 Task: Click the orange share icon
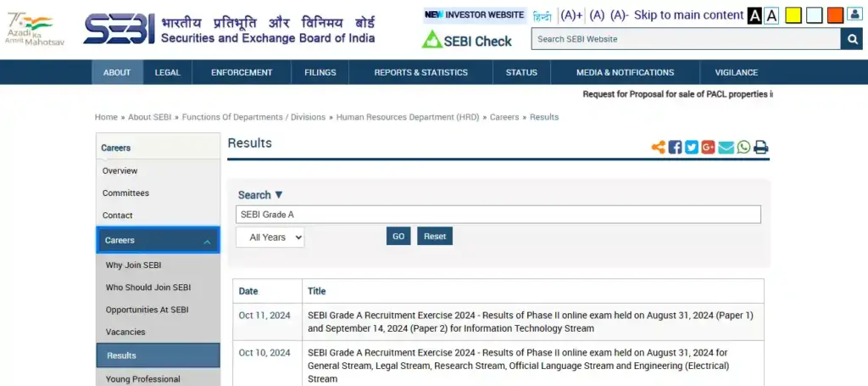coord(659,148)
